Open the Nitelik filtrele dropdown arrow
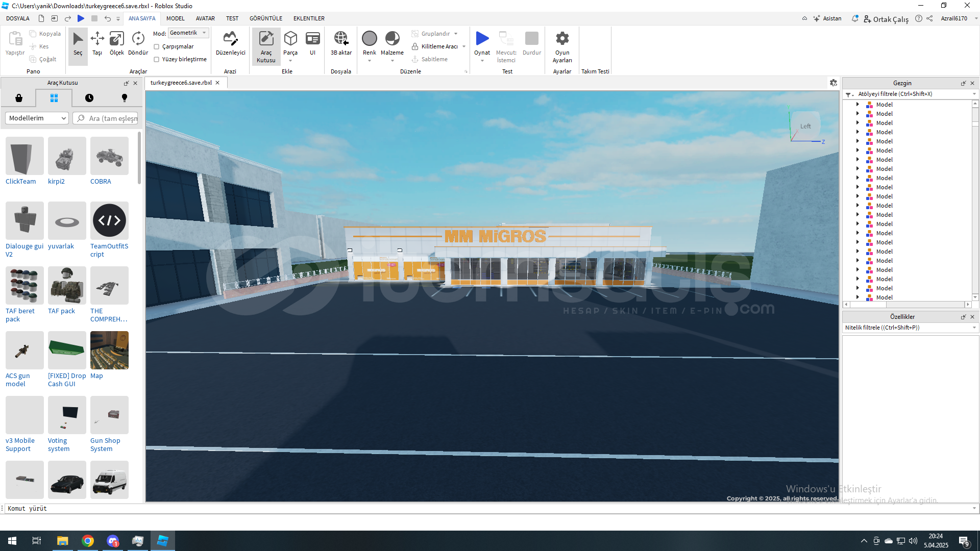Viewport: 980px width, 551px height. (974, 328)
